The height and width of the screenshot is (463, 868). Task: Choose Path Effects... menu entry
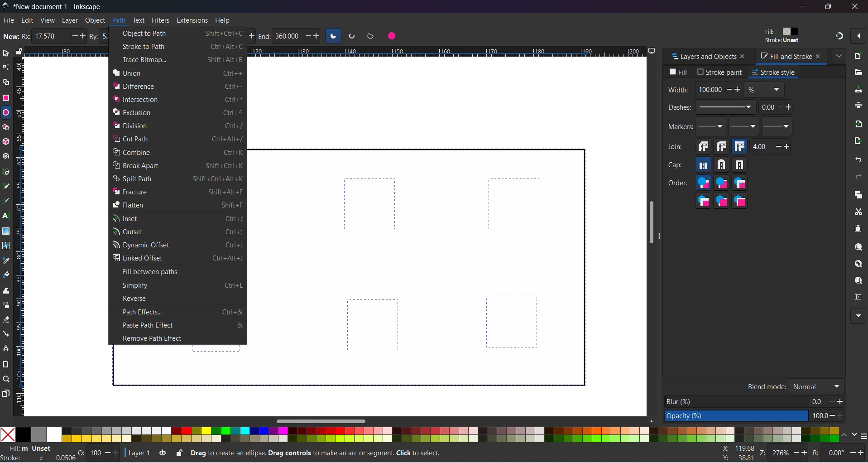[178, 312]
